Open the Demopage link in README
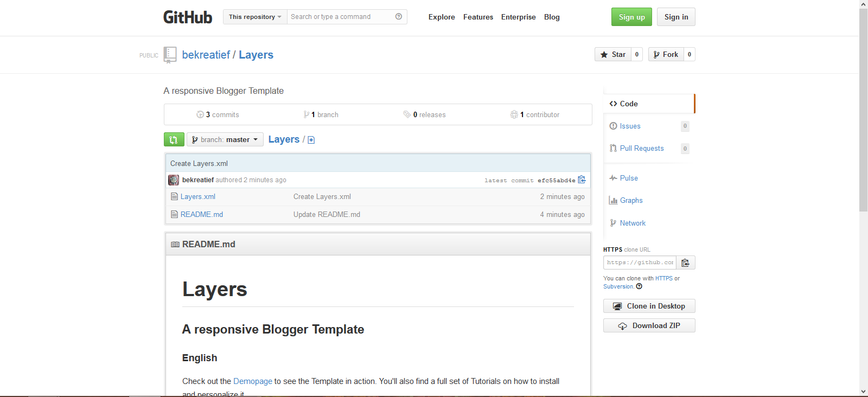The width and height of the screenshot is (868, 397). click(253, 381)
